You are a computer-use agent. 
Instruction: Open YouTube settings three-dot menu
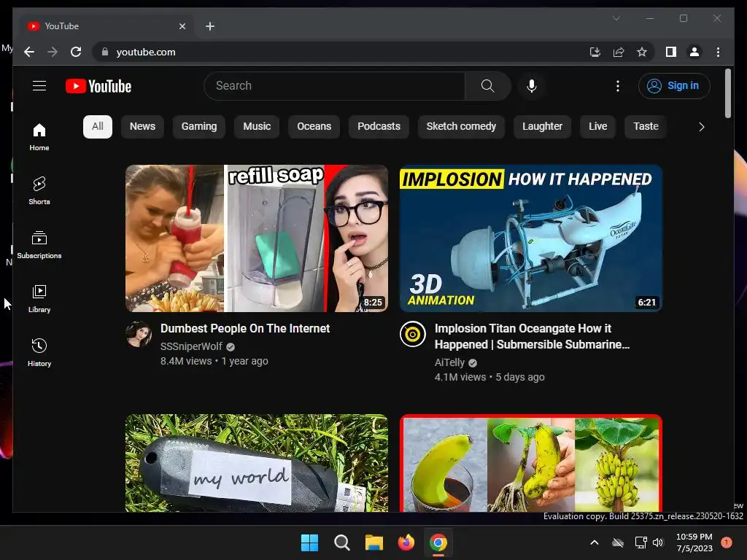tap(618, 86)
